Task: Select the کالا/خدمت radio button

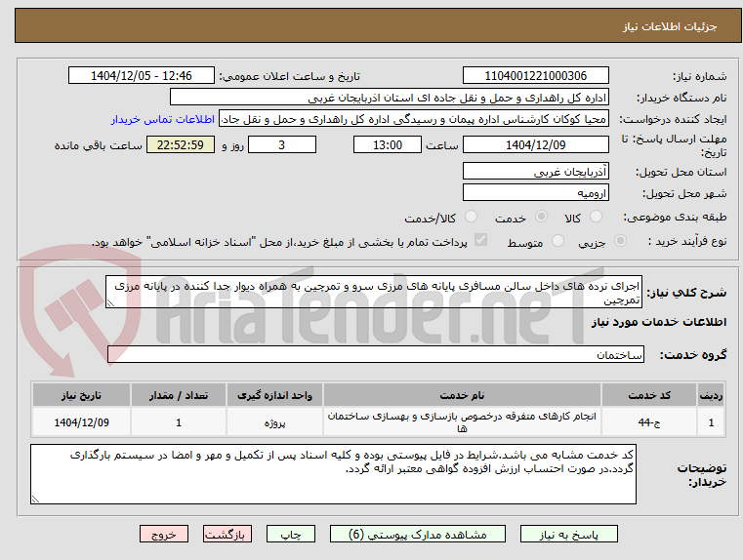Action: tap(471, 217)
